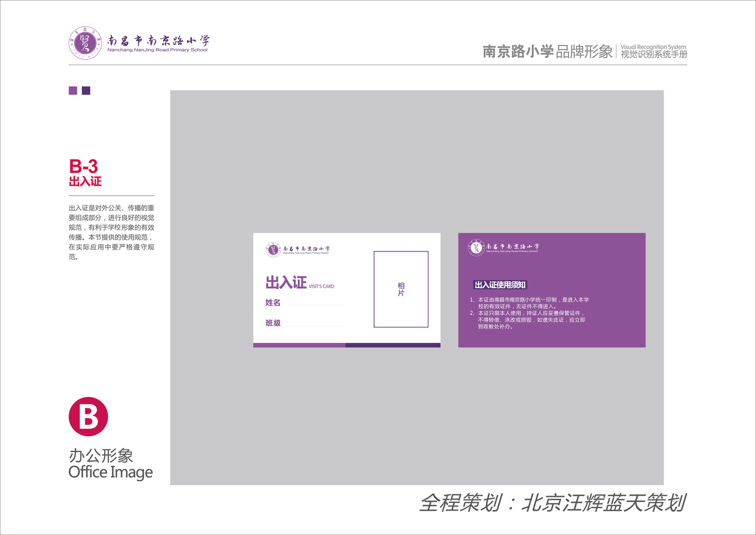Click the dark purple stripe at card bottom
756x535 pixels.
[393, 345]
